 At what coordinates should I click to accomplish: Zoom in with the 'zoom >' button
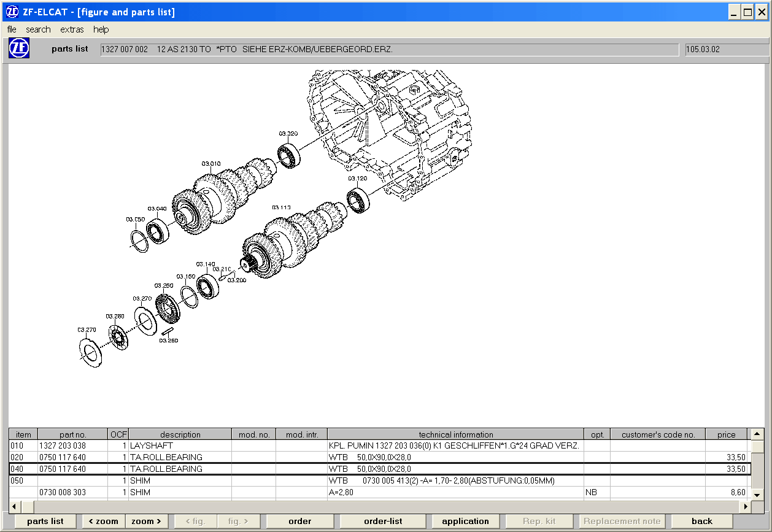(x=146, y=522)
